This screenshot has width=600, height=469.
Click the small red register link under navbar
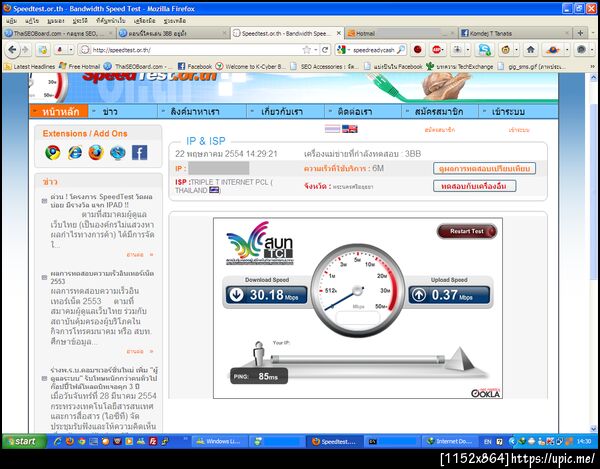point(440,130)
